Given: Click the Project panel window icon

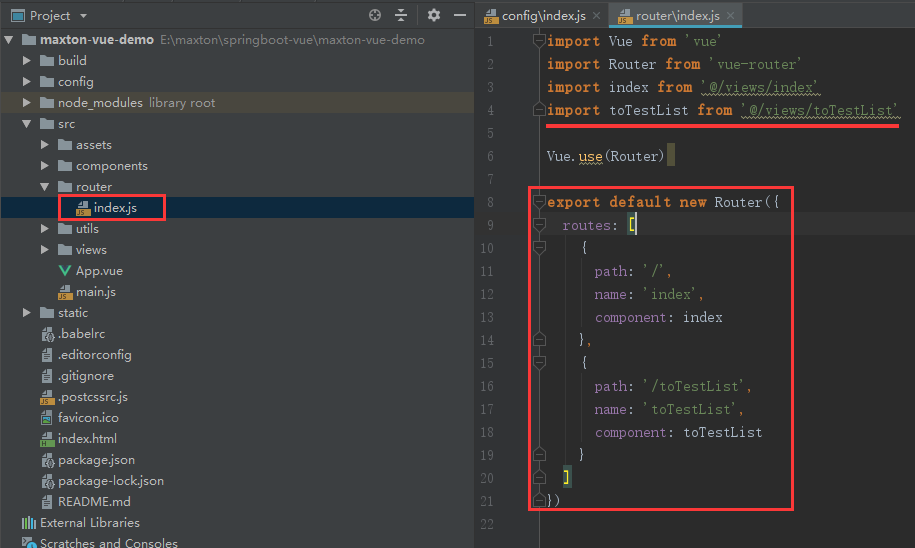Looking at the screenshot, I should click(x=18, y=16).
